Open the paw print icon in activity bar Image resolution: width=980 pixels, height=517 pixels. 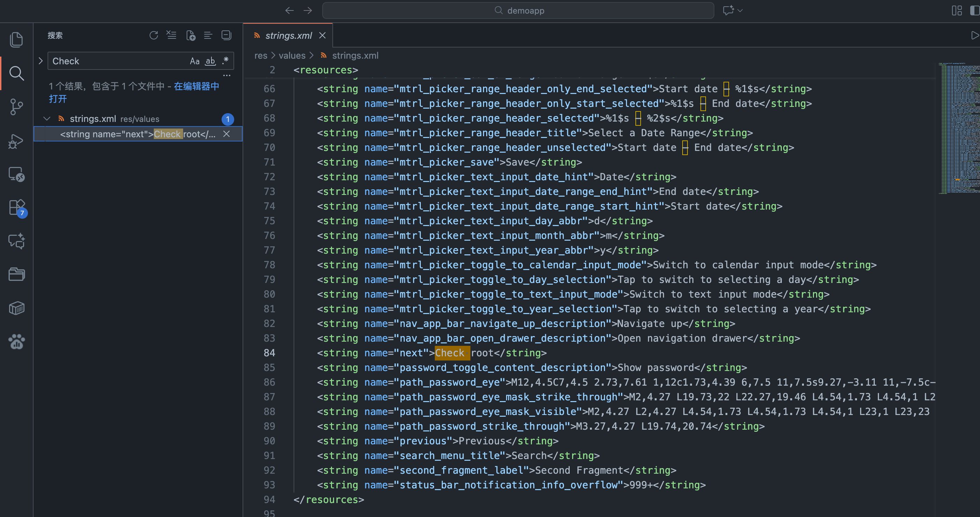tap(16, 341)
